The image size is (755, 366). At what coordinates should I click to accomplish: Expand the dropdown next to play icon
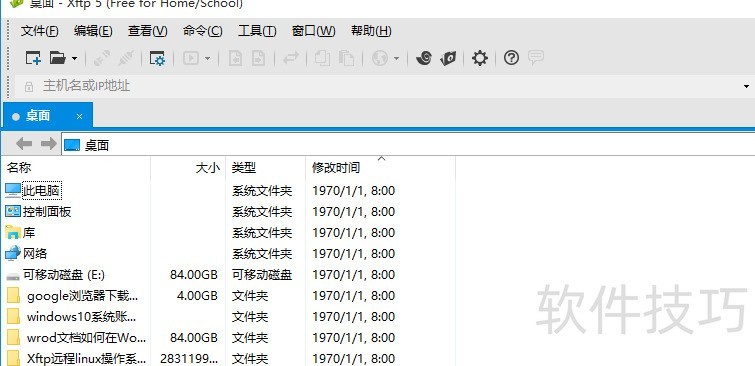[208, 59]
